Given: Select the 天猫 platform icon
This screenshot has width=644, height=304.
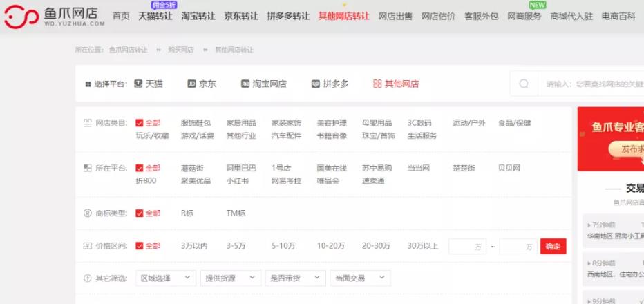Looking at the screenshot, I should coord(138,84).
